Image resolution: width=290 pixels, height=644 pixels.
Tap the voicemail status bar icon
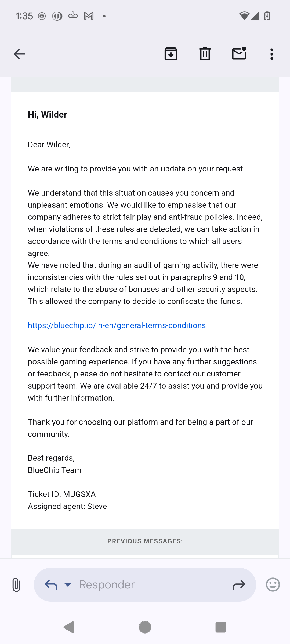coord(73,16)
